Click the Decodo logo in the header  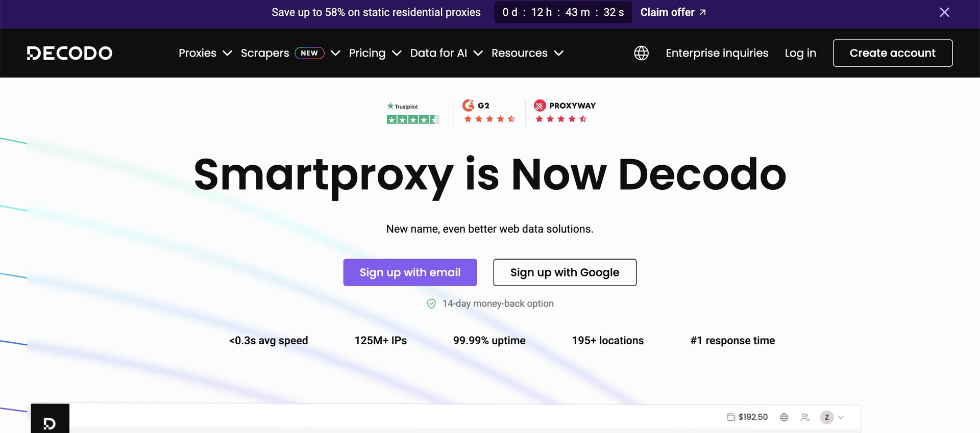[69, 53]
